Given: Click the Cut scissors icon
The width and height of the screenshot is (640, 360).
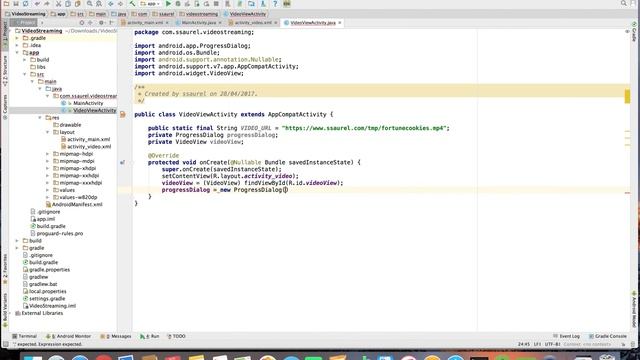Looking at the screenshot, I should point(58,4).
